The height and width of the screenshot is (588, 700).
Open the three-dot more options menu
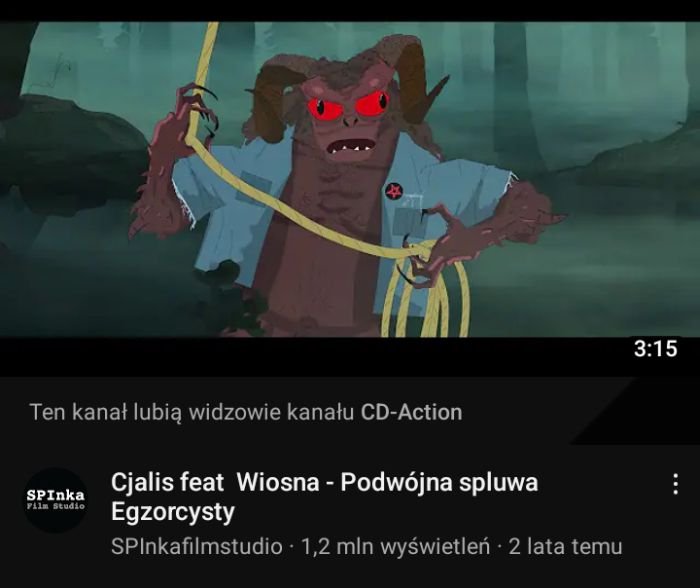675,484
